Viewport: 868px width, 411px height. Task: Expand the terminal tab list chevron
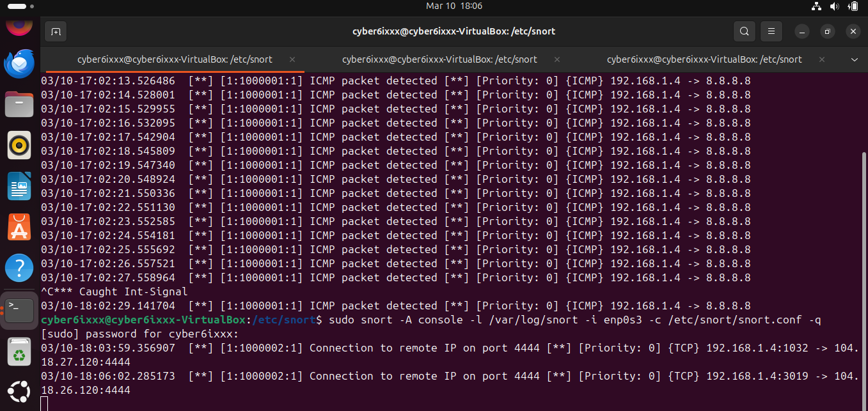855,59
